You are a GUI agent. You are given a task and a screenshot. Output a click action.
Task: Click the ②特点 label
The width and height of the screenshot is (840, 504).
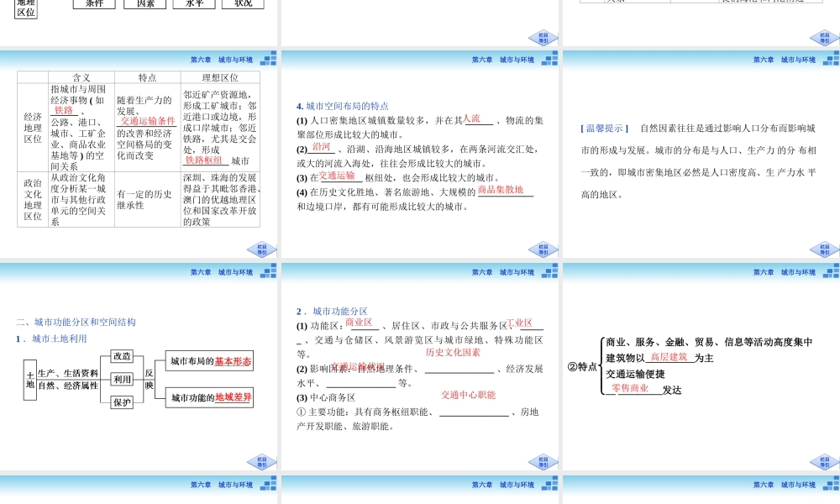(582, 367)
